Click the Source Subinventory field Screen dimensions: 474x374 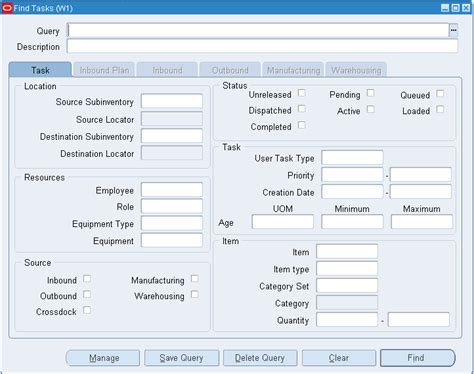172,101
